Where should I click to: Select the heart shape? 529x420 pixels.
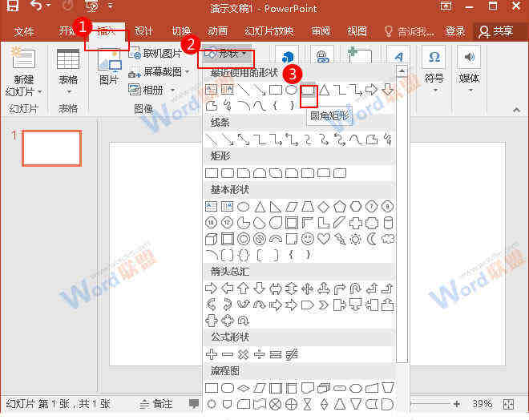324,239
